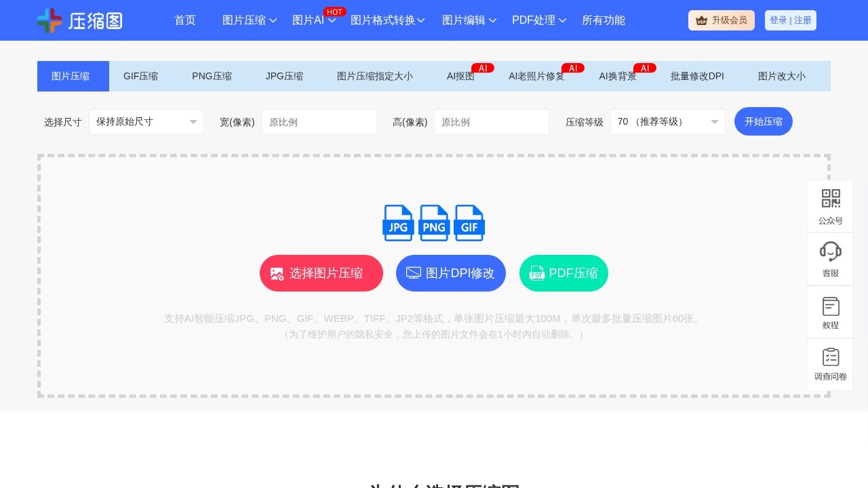Open the 保持原始尺寸 size dropdown

pos(146,122)
